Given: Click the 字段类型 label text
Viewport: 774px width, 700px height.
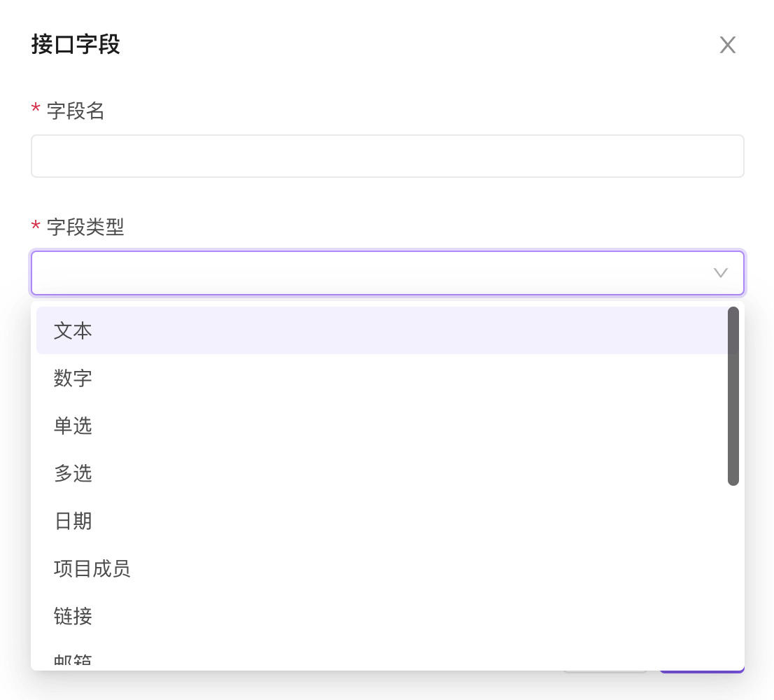Looking at the screenshot, I should point(85,227).
